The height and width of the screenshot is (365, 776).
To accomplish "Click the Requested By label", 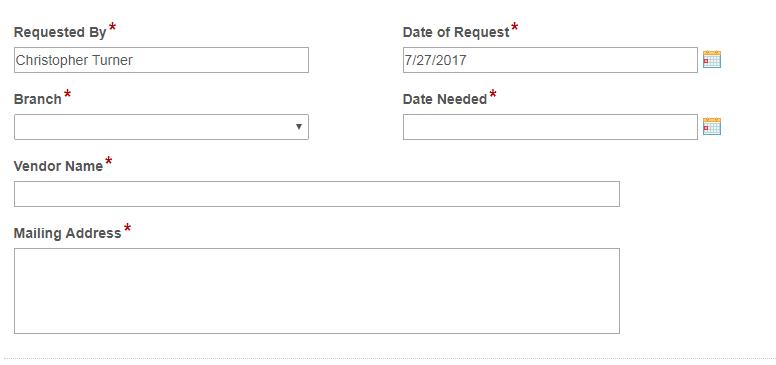I will pos(60,33).
